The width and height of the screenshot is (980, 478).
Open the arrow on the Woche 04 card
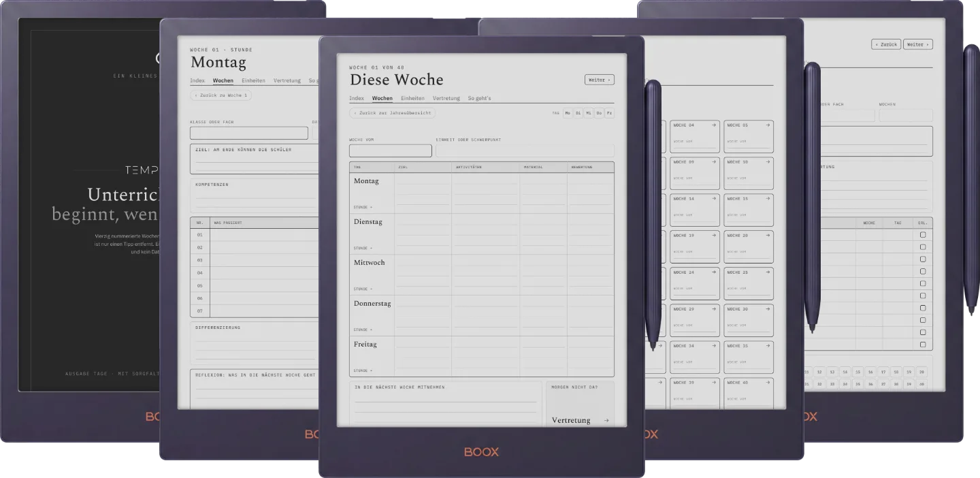point(714,125)
